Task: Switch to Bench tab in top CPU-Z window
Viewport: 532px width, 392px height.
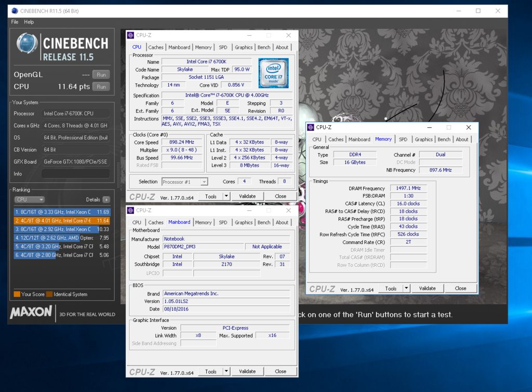Action: pyautogui.click(x=264, y=47)
